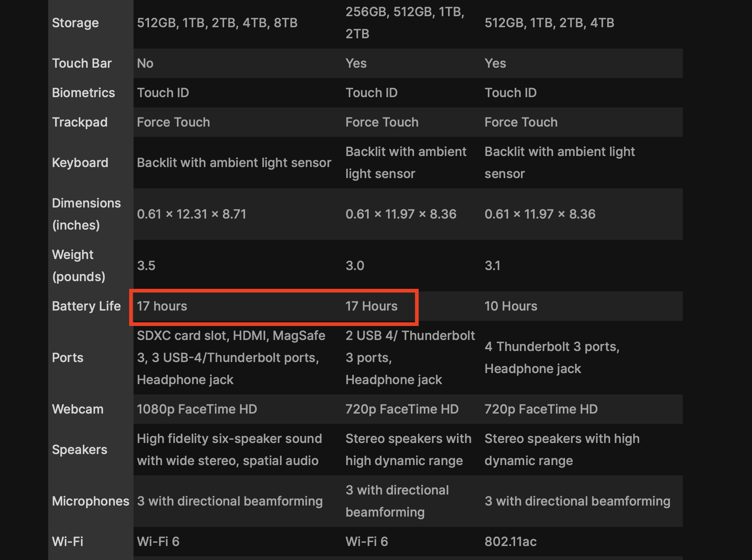Image resolution: width=752 pixels, height=560 pixels.
Task: Click the Speakers row label
Action: (x=79, y=450)
